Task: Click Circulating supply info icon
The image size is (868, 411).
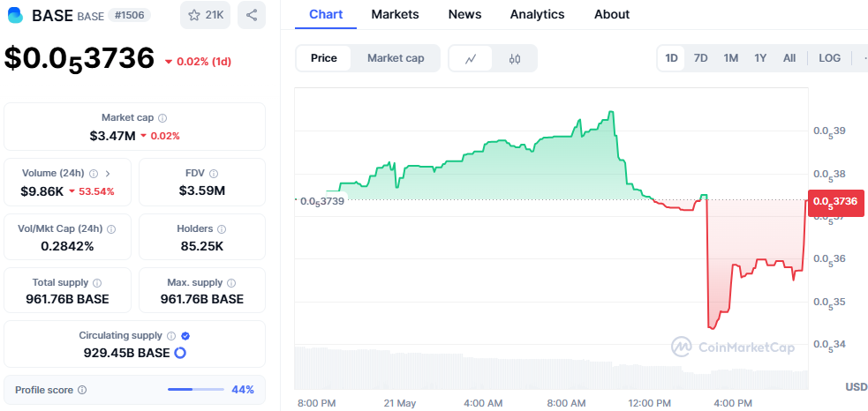Action: point(171,336)
